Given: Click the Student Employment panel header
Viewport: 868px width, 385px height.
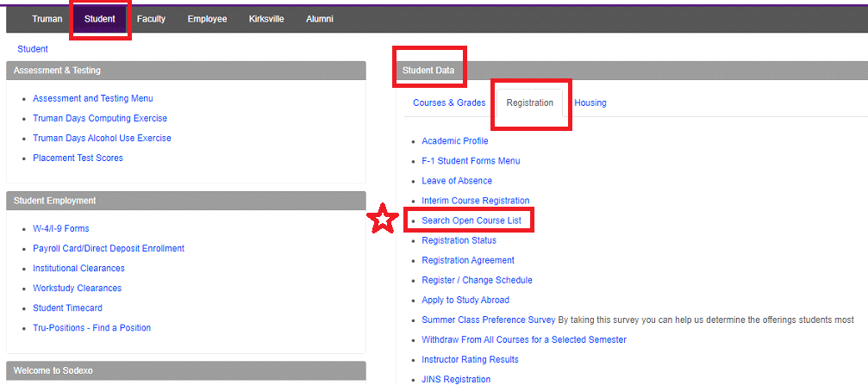Looking at the screenshot, I should click(186, 201).
